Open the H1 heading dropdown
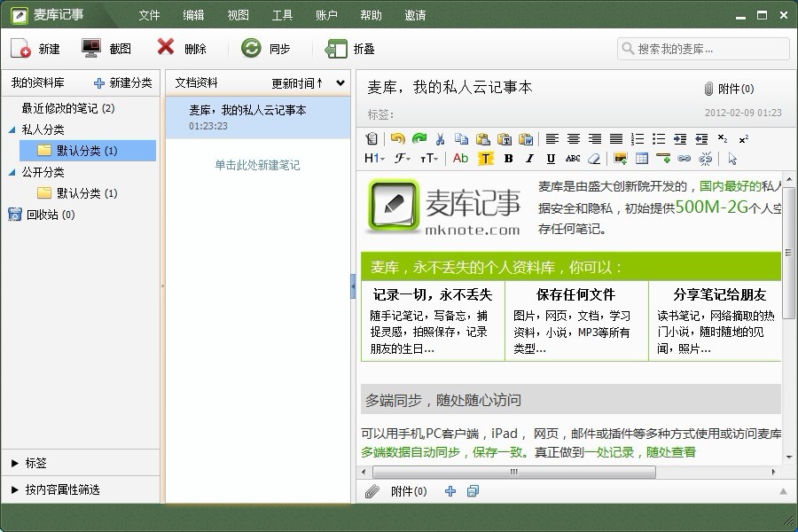 pyautogui.click(x=374, y=159)
